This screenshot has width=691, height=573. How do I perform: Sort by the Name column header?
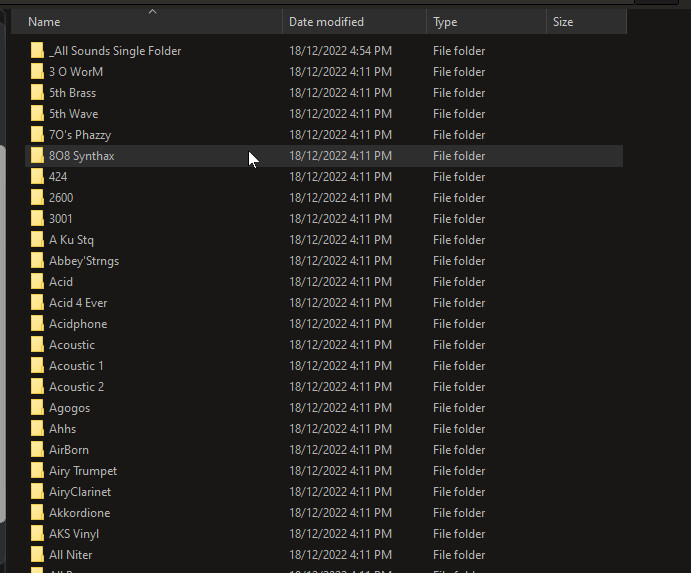click(146, 22)
